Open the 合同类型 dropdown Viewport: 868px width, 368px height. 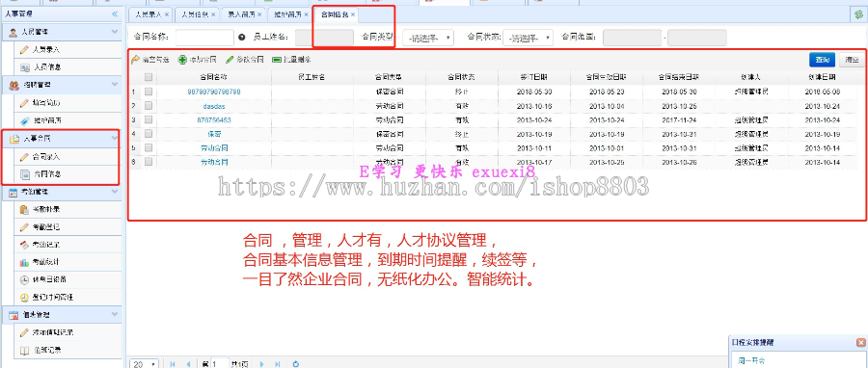click(x=428, y=38)
